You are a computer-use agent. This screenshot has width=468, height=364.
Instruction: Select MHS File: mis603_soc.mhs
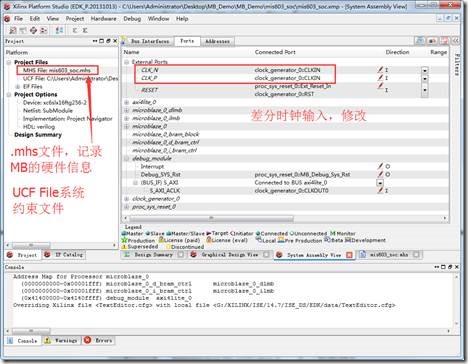tap(57, 70)
